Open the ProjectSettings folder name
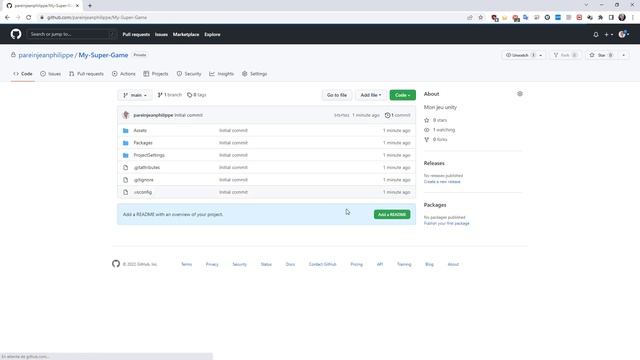This screenshot has height=360, width=640. [149, 155]
